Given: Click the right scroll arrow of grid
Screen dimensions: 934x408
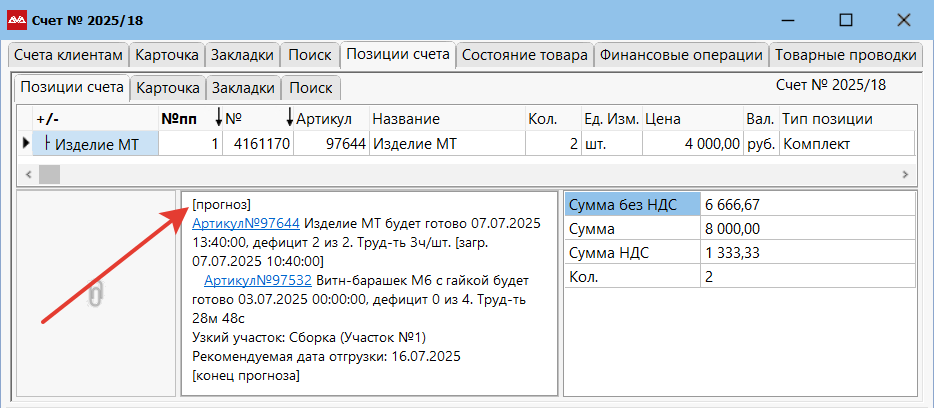Looking at the screenshot, I should pos(904,175).
